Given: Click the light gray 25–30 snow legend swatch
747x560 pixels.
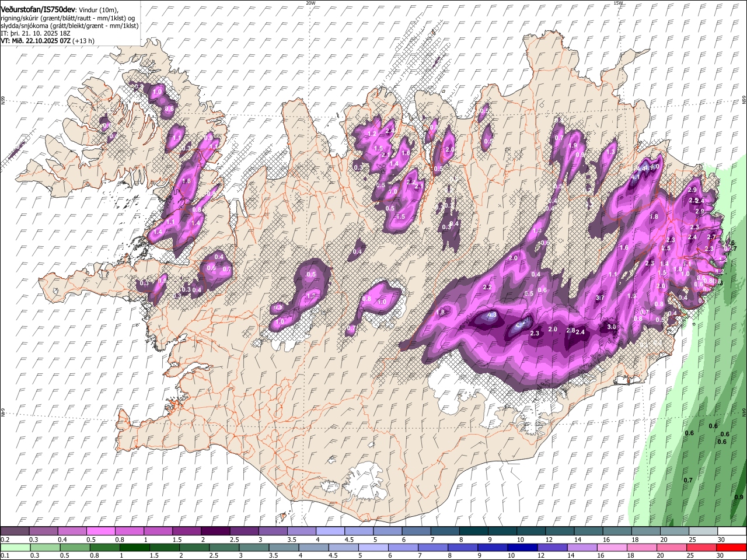Looking at the screenshot, I should pos(703,531).
